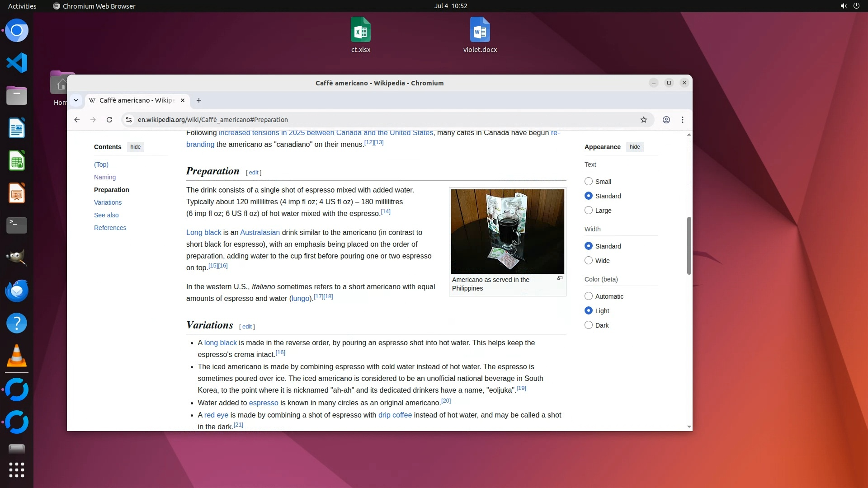Go back to previous page
Image resolution: width=868 pixels, height=488 pixels.
click(x=77, y=120)
